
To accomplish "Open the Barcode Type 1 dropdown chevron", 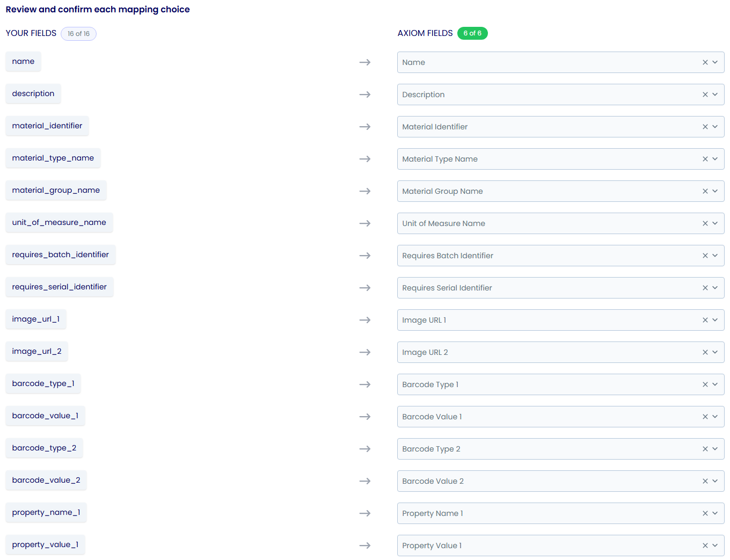I will (715, 384).
